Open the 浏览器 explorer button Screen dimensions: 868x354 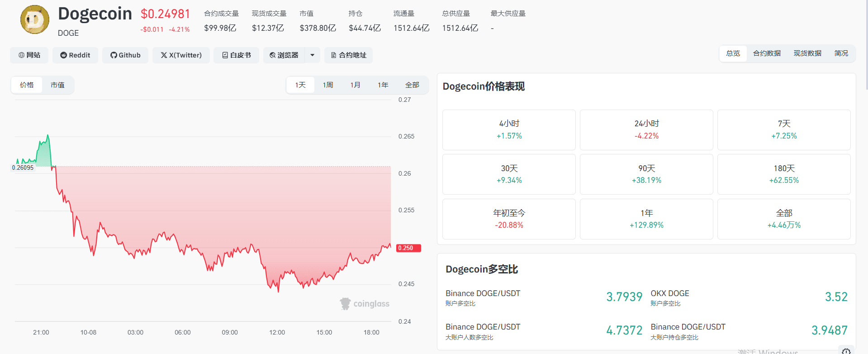[284, 55]
